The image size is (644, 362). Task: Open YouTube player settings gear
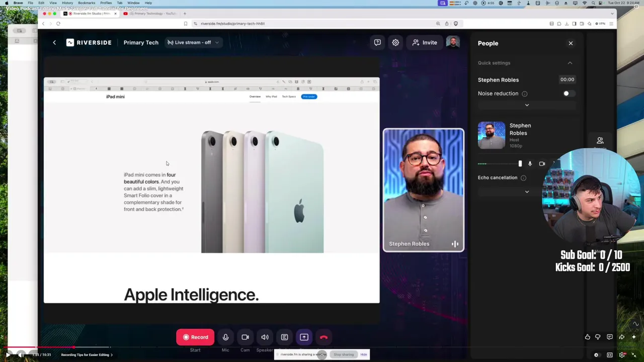click(622, 355)
